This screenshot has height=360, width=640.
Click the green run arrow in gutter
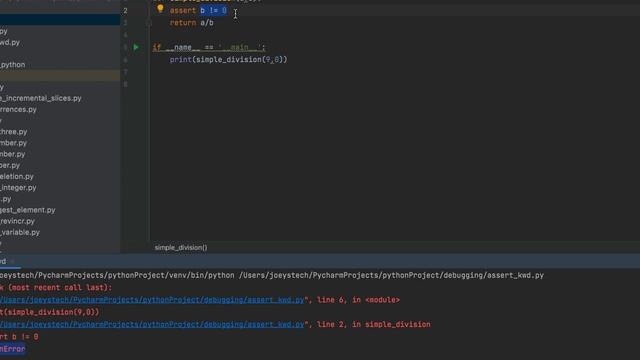(x=136, y=47)
